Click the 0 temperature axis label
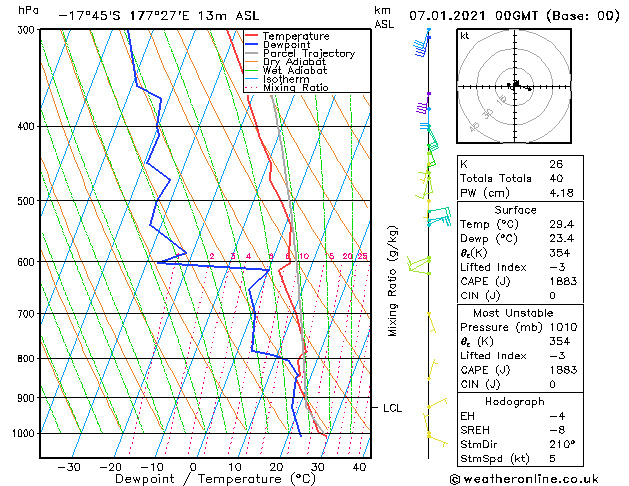 coord(193,467)
